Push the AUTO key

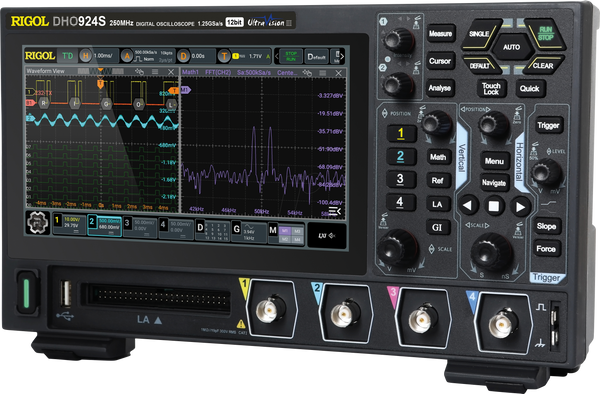(x=512, y=47)
